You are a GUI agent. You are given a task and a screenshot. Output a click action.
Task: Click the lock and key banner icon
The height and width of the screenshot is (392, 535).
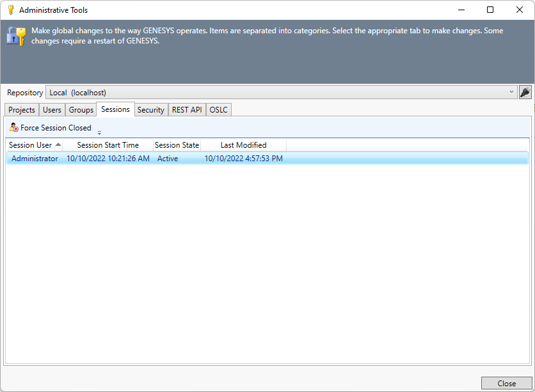pos(16,36)
